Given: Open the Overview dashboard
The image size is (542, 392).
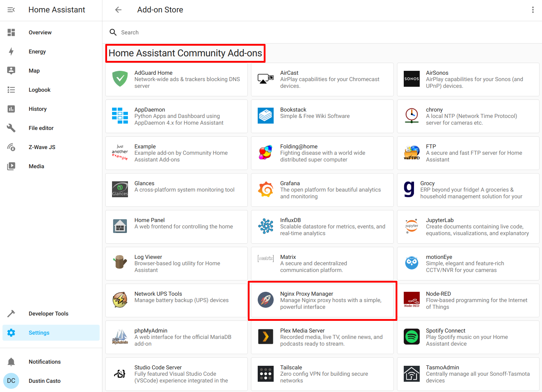Looking at the screenshot, I should click(51, 33).
